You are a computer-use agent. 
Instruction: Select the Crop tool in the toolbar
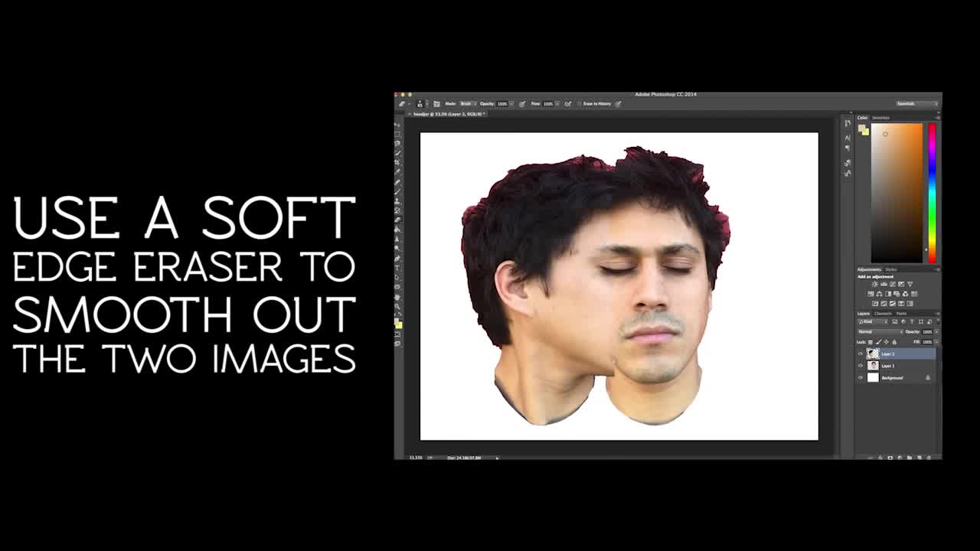click(x=397, y=162)
